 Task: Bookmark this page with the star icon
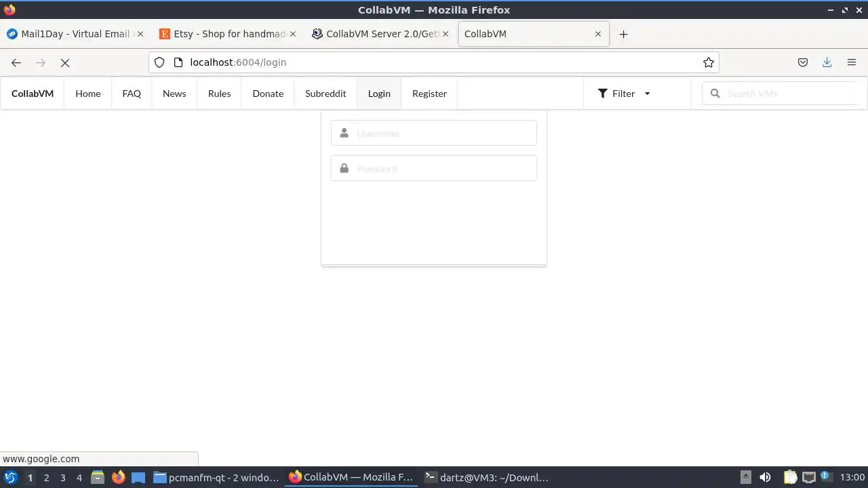[x=709, y=62]
